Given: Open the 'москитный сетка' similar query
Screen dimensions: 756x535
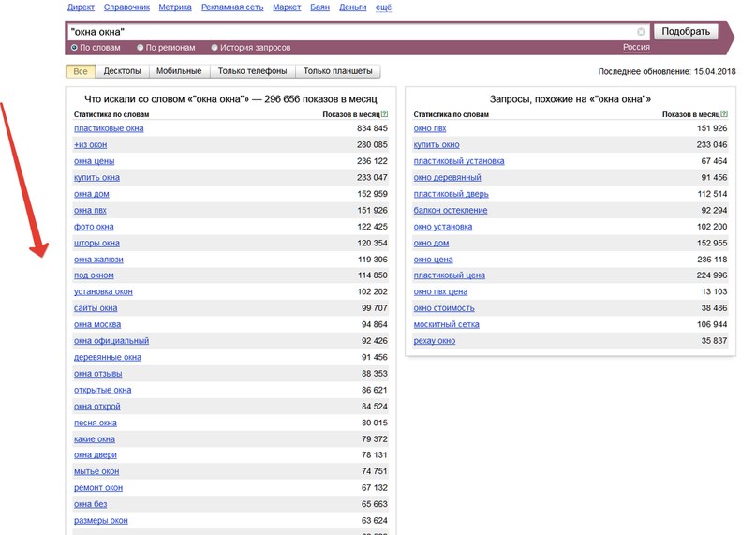Looking at the screenshot, I should pyautogui.click(x=447, y=325).
